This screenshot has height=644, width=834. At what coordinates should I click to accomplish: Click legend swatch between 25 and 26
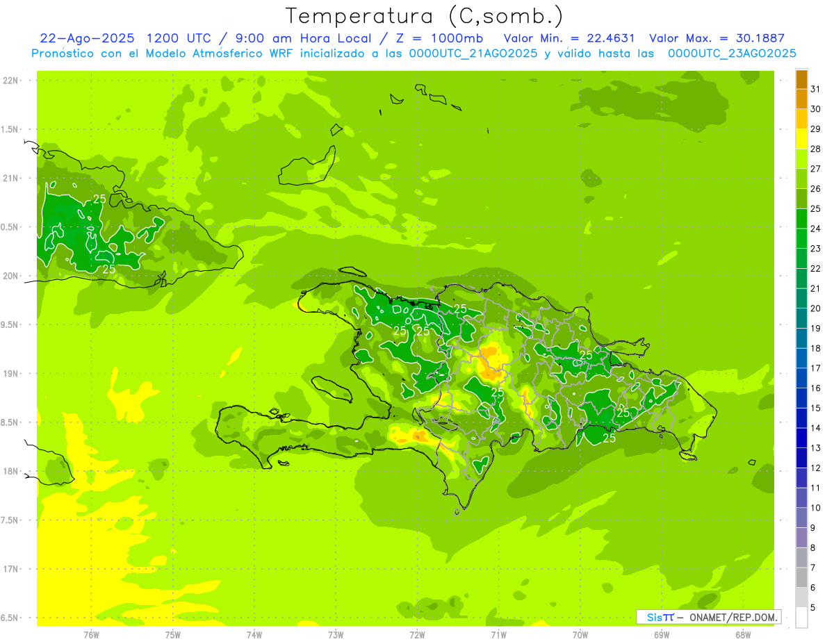tap(801, 198)
